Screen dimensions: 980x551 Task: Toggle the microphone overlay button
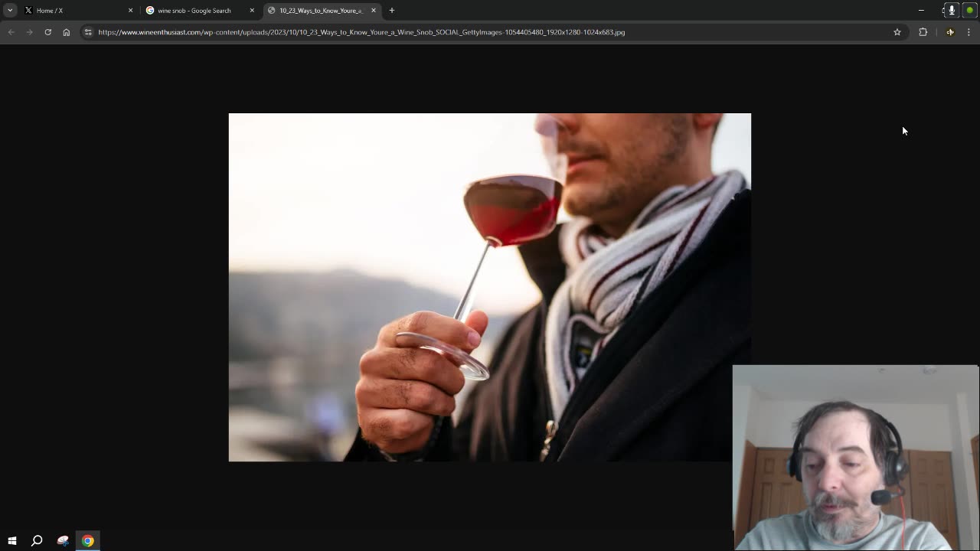coord(952,10)
